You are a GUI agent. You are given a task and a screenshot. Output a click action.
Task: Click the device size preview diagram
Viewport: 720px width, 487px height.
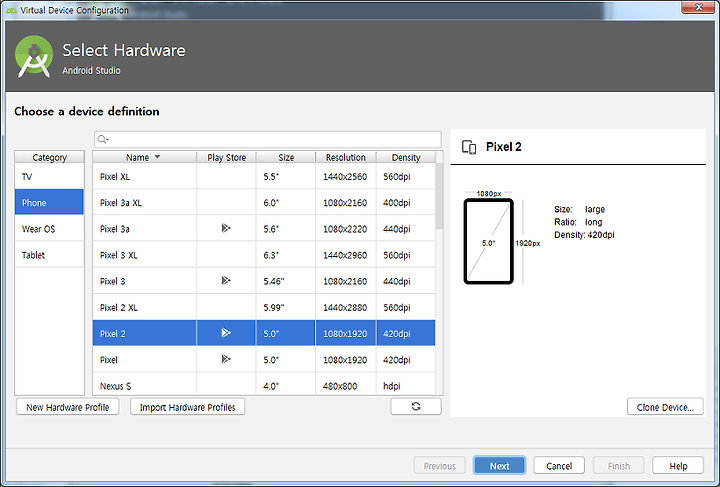(x=489, y=241)
